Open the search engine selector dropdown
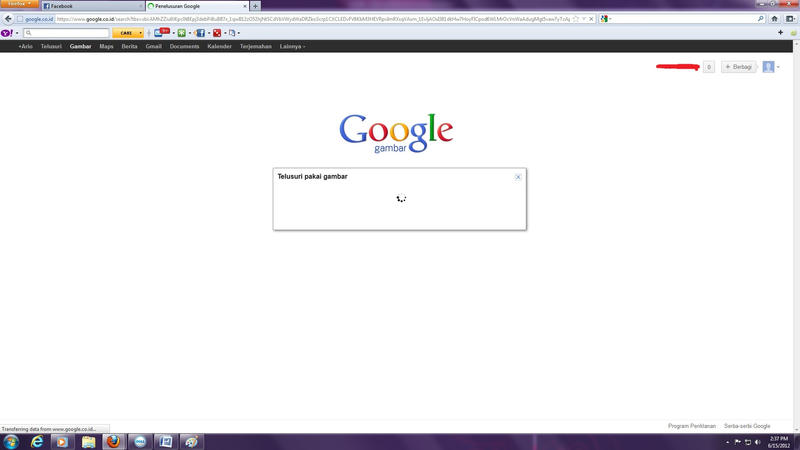800x450 pixels. click(607, 19)
